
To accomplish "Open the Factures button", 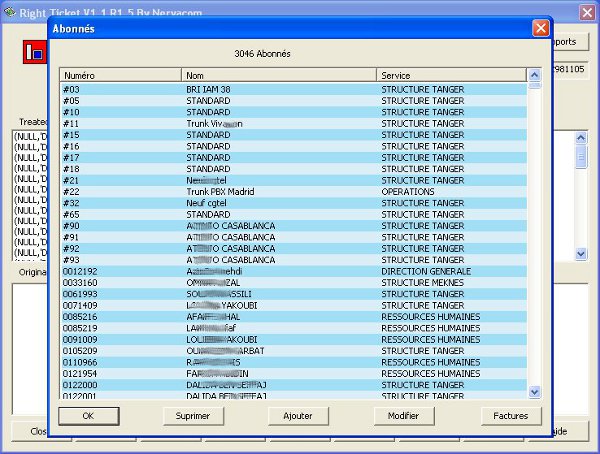I will [510, 415].
